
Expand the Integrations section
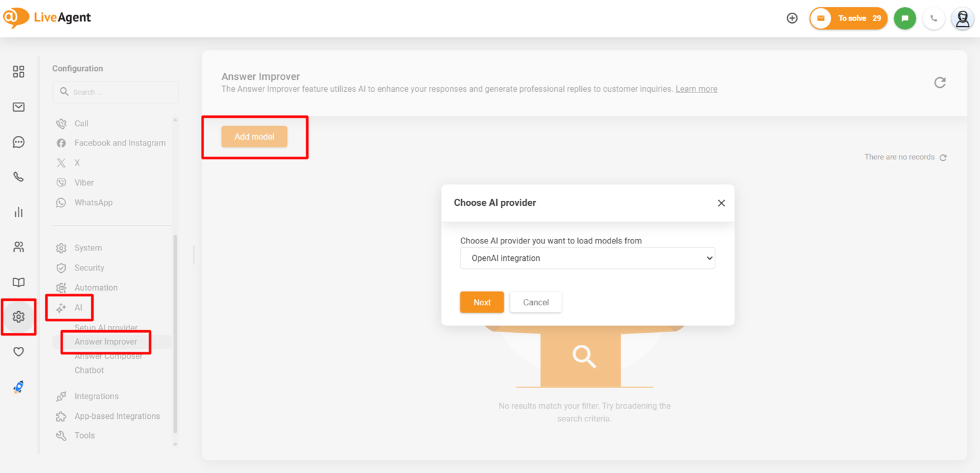(96, 396)
